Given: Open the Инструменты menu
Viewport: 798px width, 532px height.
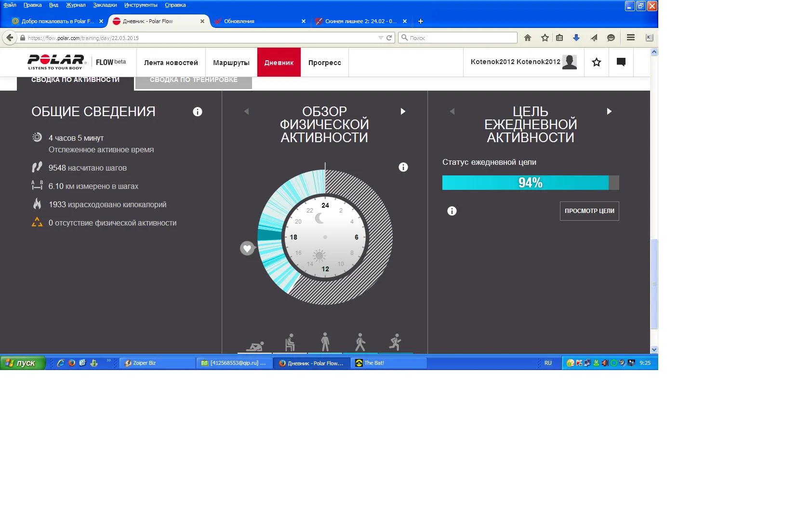Looking at the screenshot, I should pyautogui.click(x=141, y=5).
